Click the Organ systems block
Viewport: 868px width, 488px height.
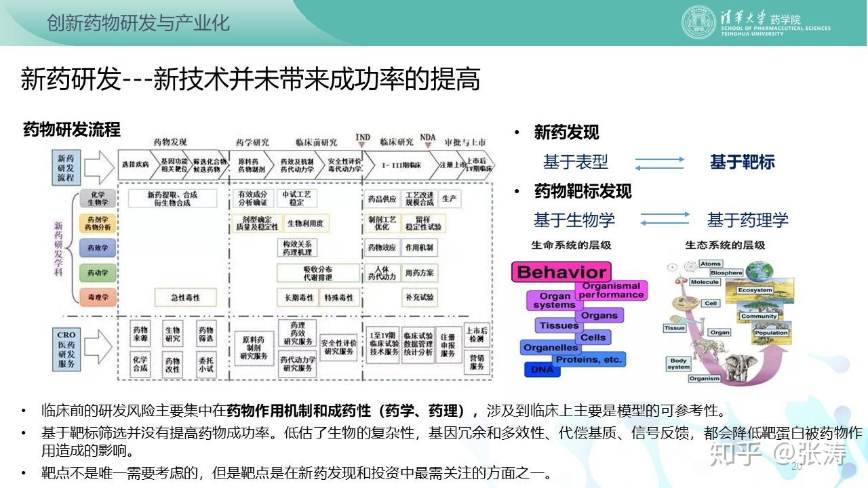[x=554, y=301]
